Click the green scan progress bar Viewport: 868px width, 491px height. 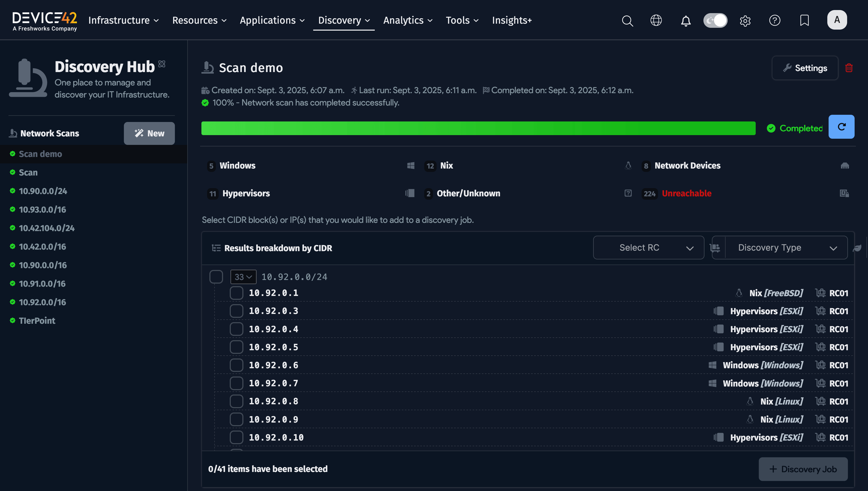tap(478, 128)
